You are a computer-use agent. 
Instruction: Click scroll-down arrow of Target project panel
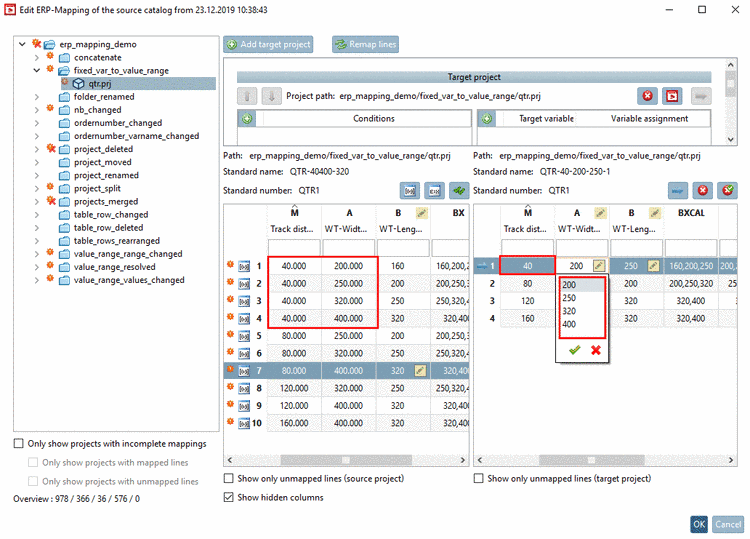pos(730,139)
